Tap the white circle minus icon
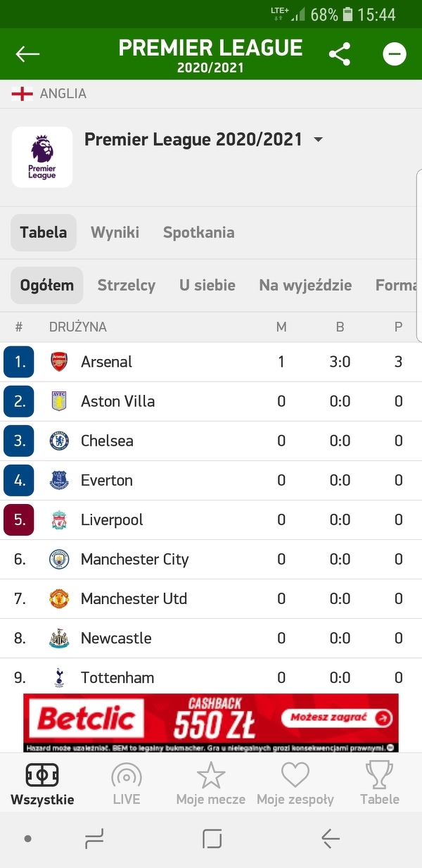 click(395, 54)
